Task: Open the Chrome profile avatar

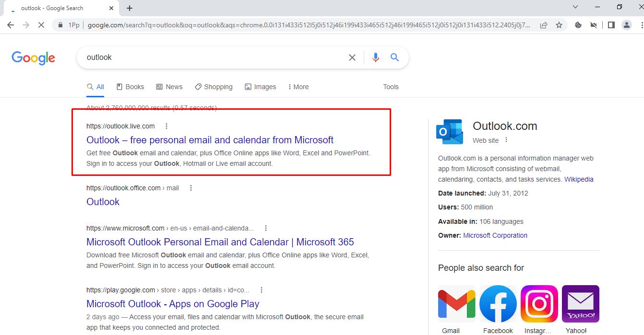Action: (627, 25)
